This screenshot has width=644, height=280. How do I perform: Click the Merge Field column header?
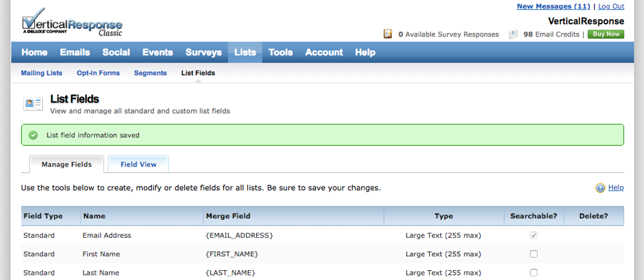tap(294, 216)
